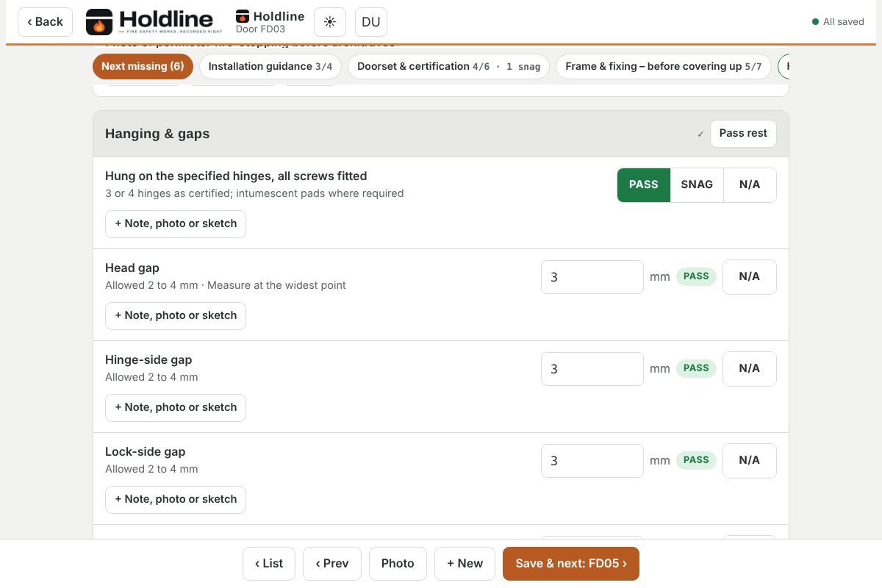
Task: Set Lock-side gap to N/A
Action: pyautogui.click(x=750, y=461)
